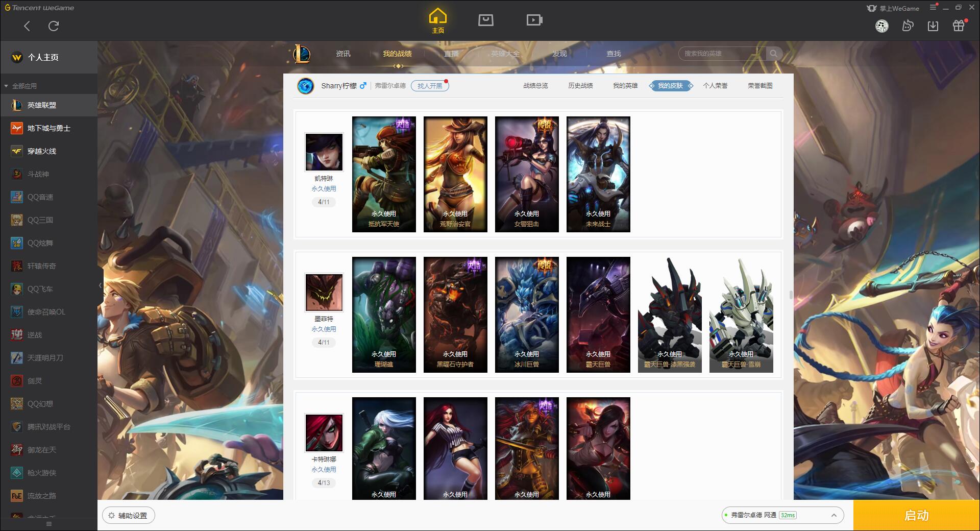The height and width of the screenshot is (531, 980).
Task: Select 天涯明月刀 in app list
Action: (x=48, y=358)
